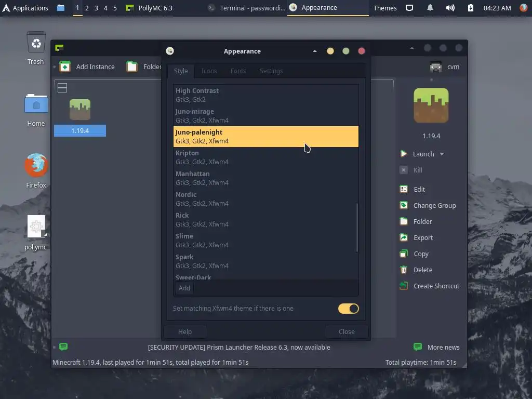Image resolution: width=532 pixels, height=399 pixels.
Task: Click the display screen icon in panel
Action: 409,8
